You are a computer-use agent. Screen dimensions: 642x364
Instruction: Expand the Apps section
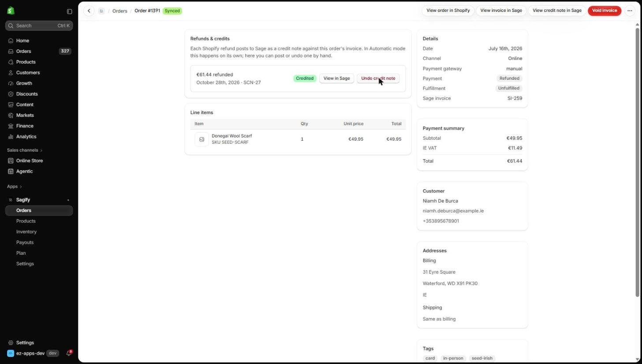15,186
